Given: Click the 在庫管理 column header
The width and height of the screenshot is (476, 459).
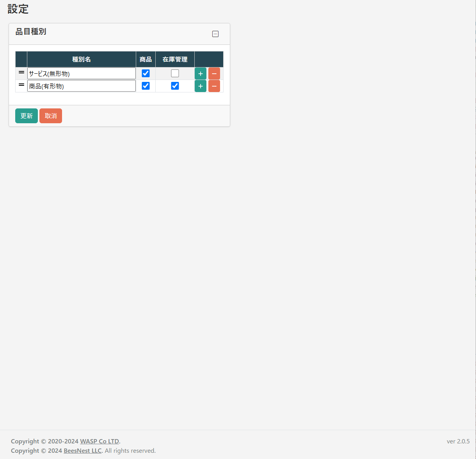Looking at the screenshot, I should pyautogui.click(x=175, y=59).
